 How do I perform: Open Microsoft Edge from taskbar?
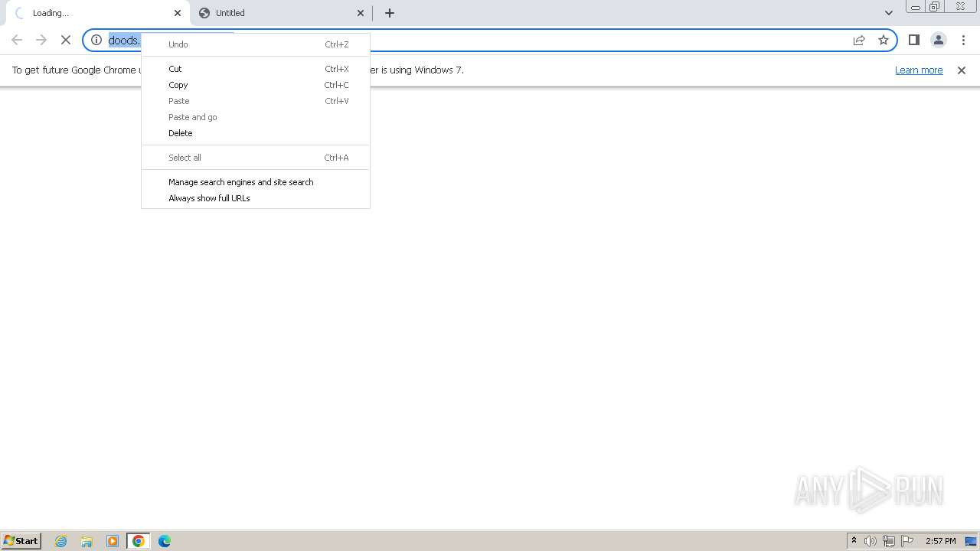165,541
